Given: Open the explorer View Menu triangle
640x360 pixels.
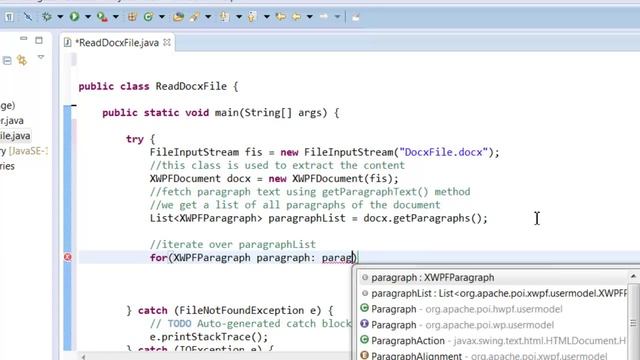Looking at the screenshot, I should pyautogui.click(x=41, y=57).
